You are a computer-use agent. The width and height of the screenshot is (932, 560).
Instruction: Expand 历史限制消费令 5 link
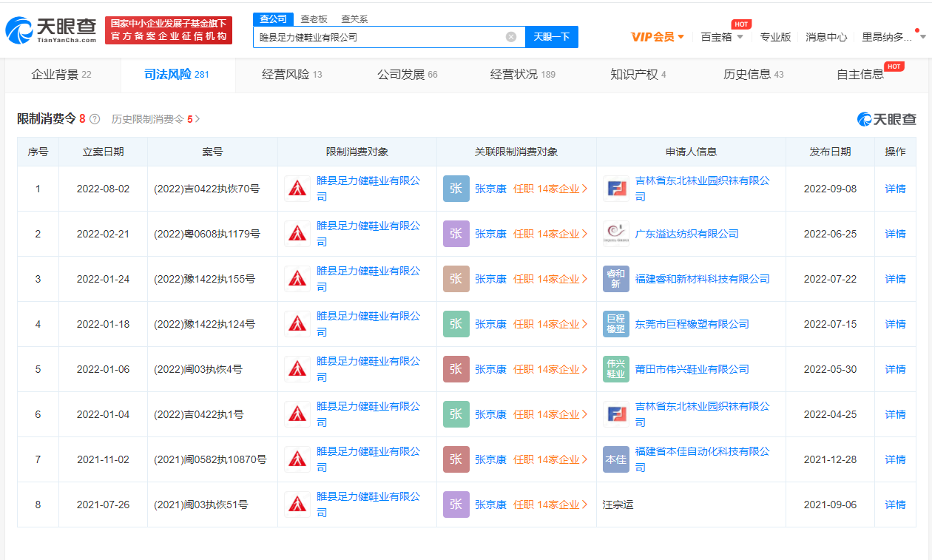(155, 119)
